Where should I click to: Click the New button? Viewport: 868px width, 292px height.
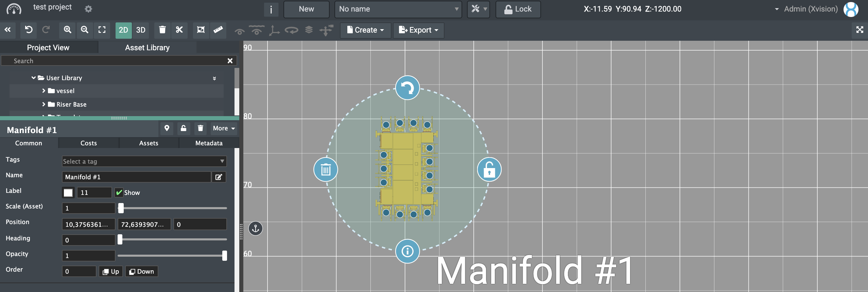306,9
